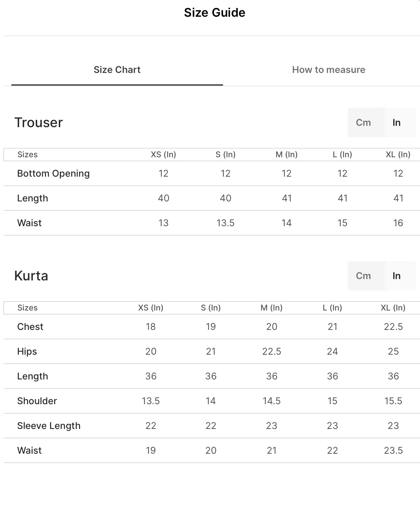Switch Trouser measurements to Cm
Image resolution: width=420 pixels, height=528 pixels.
[x=363, y=122]
